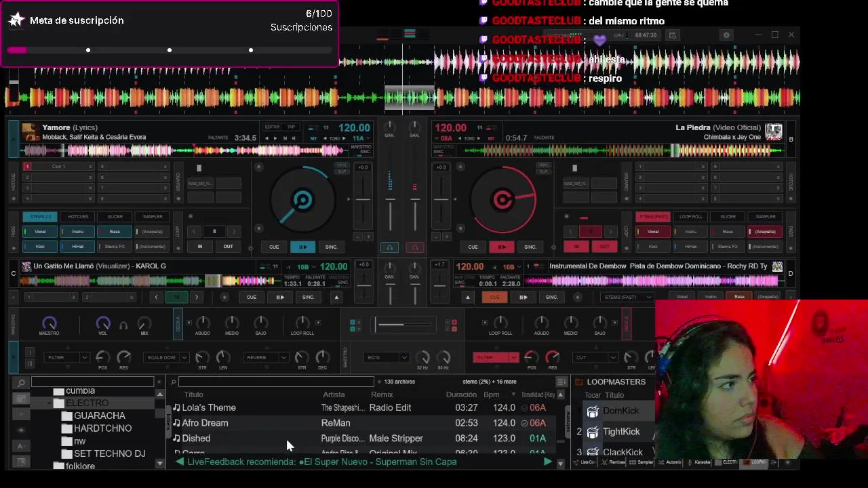
Task: Open the ELECTRO folder
Action: 87,403
